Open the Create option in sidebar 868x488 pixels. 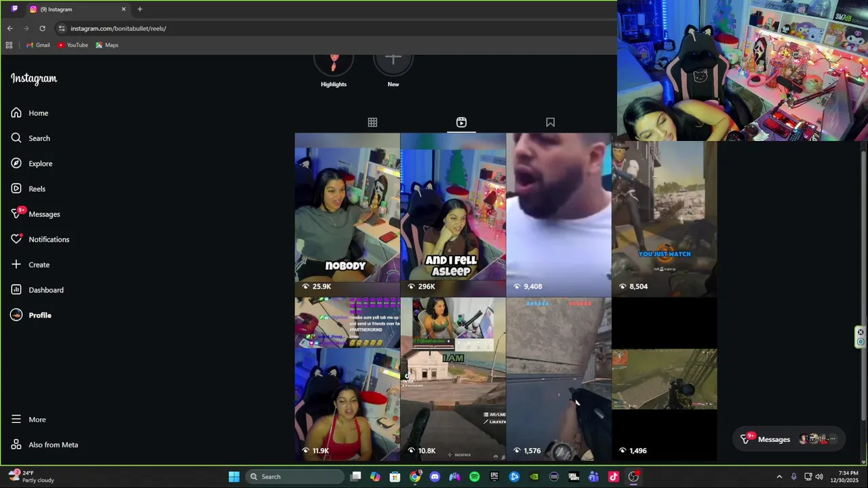[31, 265]
